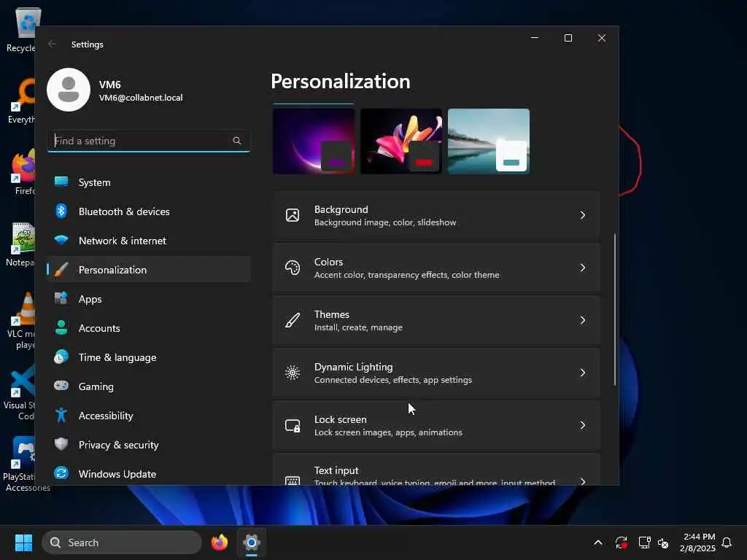Click the Privacy & security shield icon
747x560 pixels.
pos(61,444)
